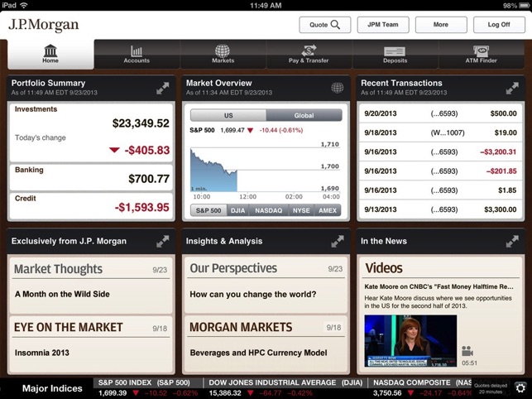532x399 pixels.
Task: Tap the Quote search button
Action: [324, 25]
